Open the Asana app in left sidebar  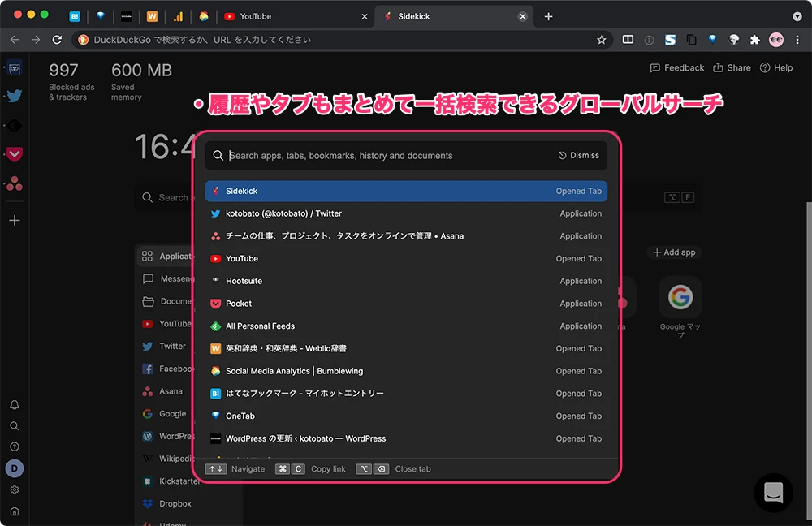click(x=15, y=183)
